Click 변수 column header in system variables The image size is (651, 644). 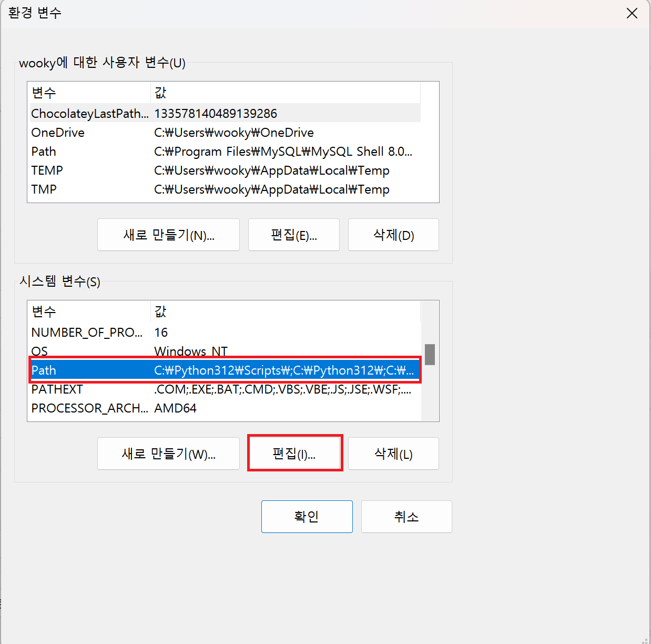point(89,311)
